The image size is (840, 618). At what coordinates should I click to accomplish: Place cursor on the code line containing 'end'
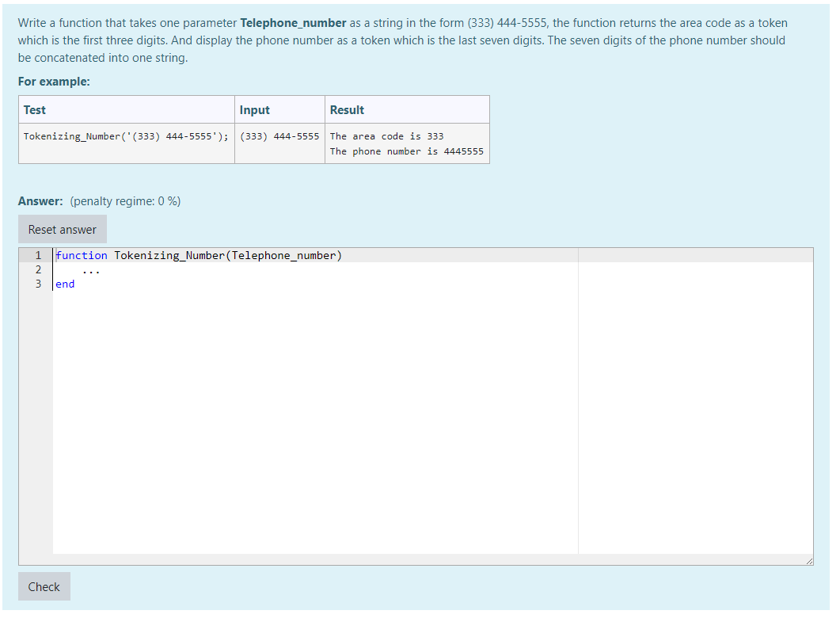pyautogui.click(x=64, y=284)
